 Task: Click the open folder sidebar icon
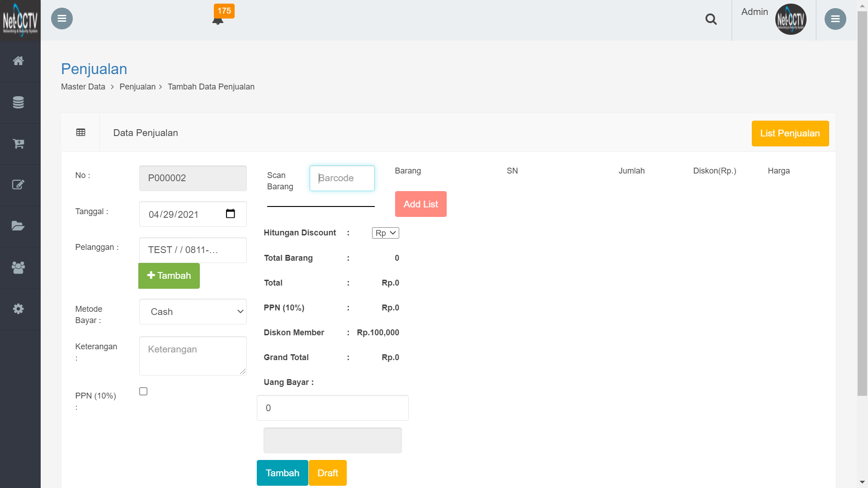(18, 226)
